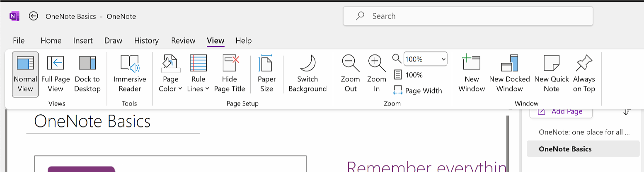Switch to the Draw tab
This screenshot has width=644, height=172.
pos(113,41)
